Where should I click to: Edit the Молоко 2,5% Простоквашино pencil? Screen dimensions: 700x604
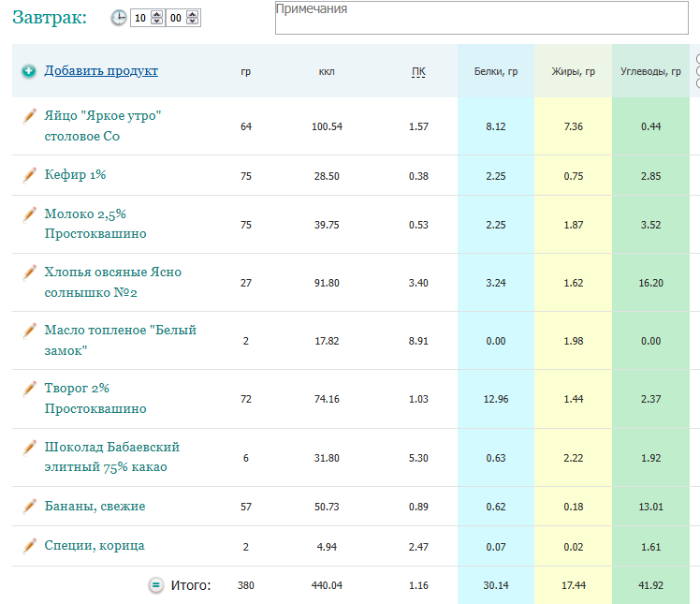[29, 214]
